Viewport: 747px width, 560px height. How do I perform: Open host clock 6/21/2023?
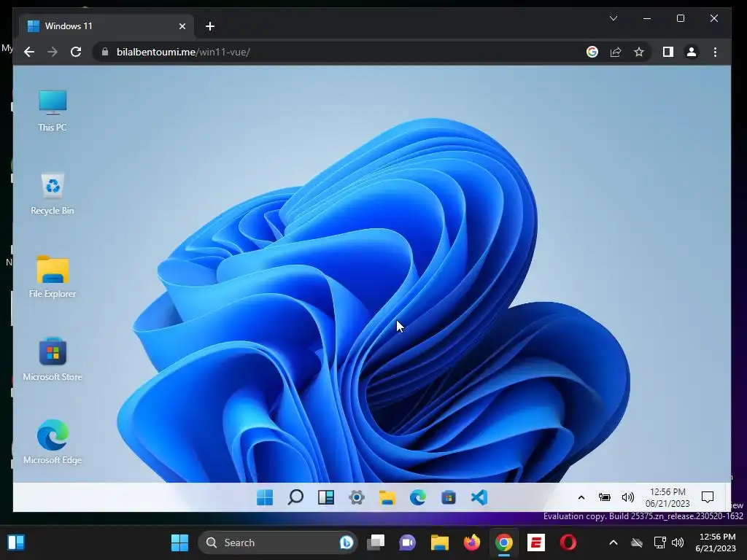pyautogui.click(x=716, y=542)
